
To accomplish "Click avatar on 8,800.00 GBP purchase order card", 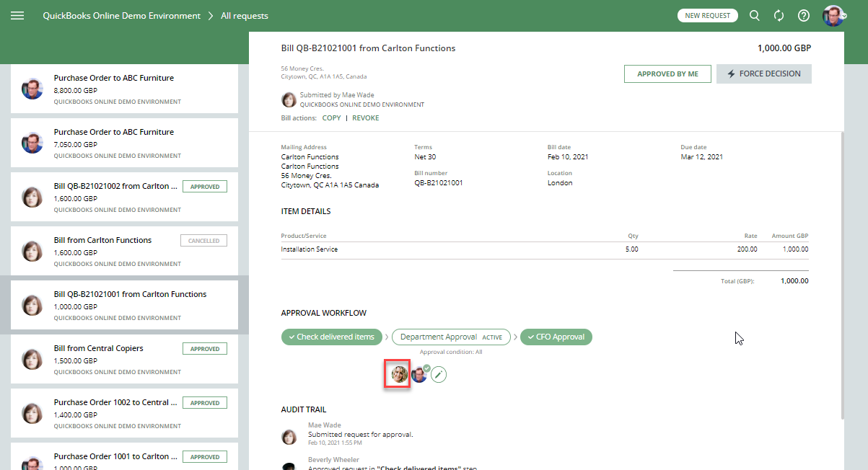I will pyautogui.click(x=32, y=89).
